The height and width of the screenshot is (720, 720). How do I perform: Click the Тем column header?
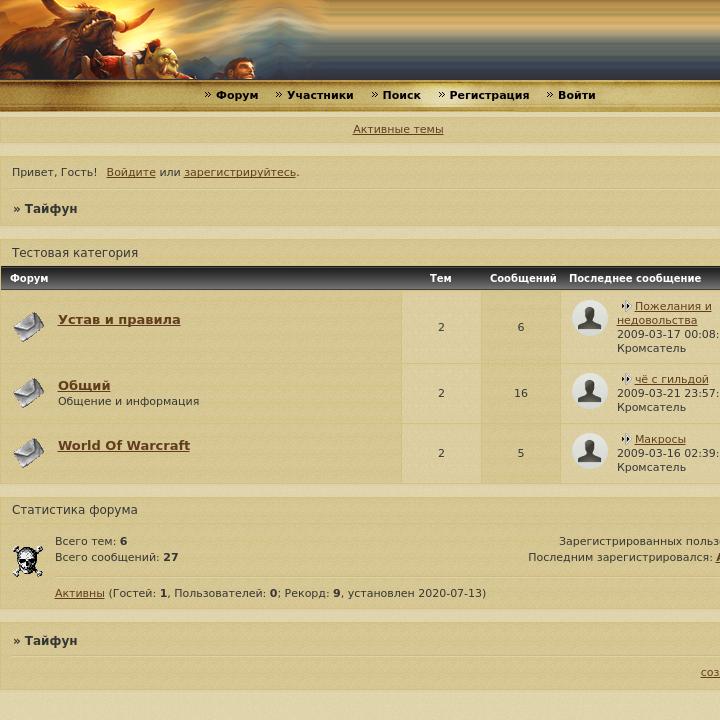(440, 278)
